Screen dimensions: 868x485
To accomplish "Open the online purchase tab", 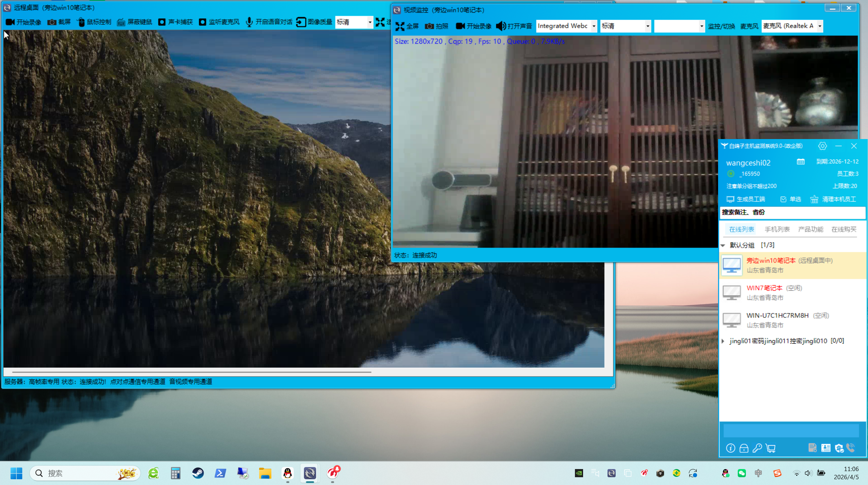I will coord(844,229).
